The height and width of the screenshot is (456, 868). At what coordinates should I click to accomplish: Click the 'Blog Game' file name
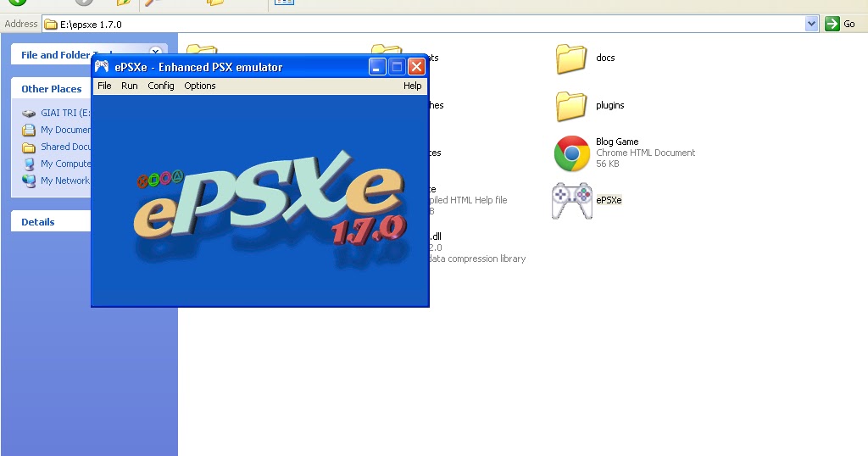pyautogui.click(x=617, y=142)
